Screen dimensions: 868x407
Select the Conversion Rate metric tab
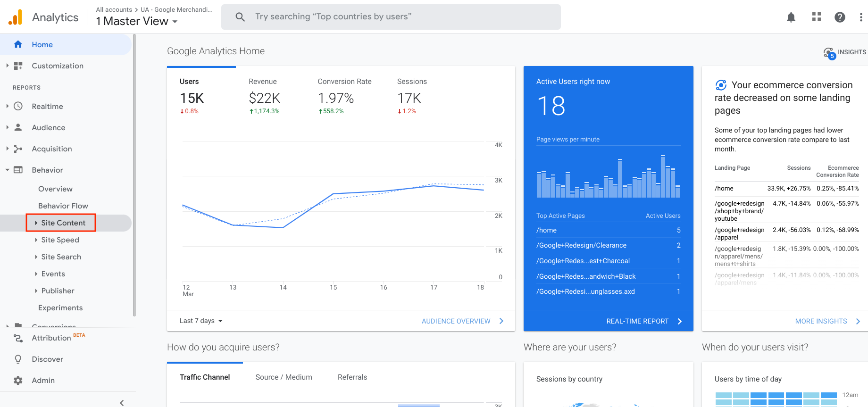click(344, 97)
